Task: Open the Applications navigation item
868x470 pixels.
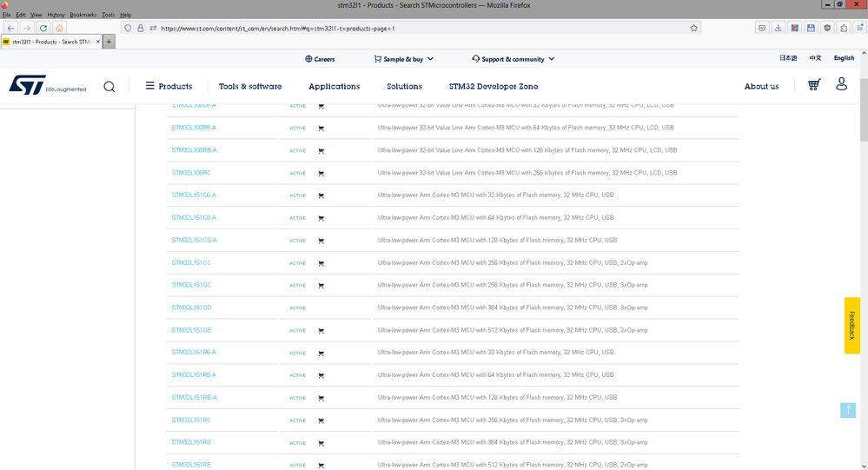Action: click(x=335, y=86)
